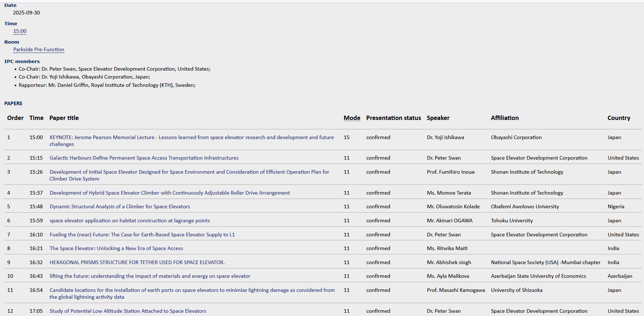644x316 pixels.
Task: Open Dynamic Structural Analysis of a Climber paper
Action: (x=120, y=206)
